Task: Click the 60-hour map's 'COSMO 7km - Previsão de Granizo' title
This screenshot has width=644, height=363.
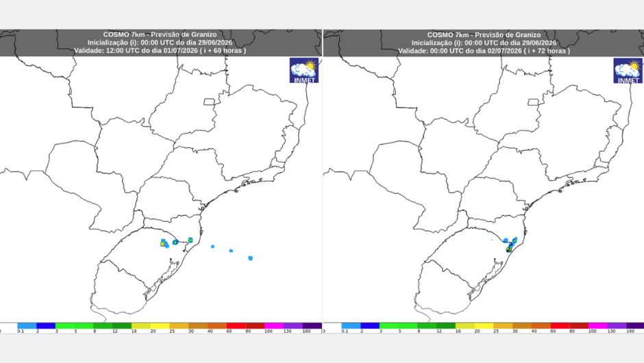Action: (x=160, y=34)
